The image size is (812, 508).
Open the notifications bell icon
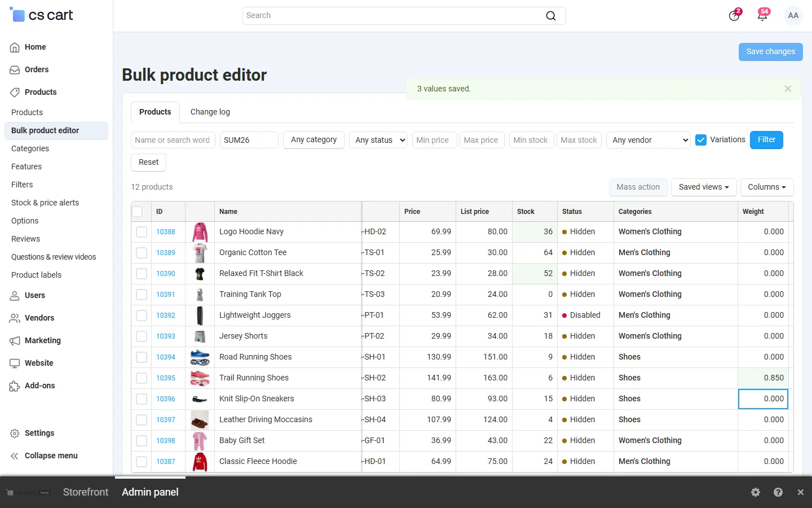762,15
